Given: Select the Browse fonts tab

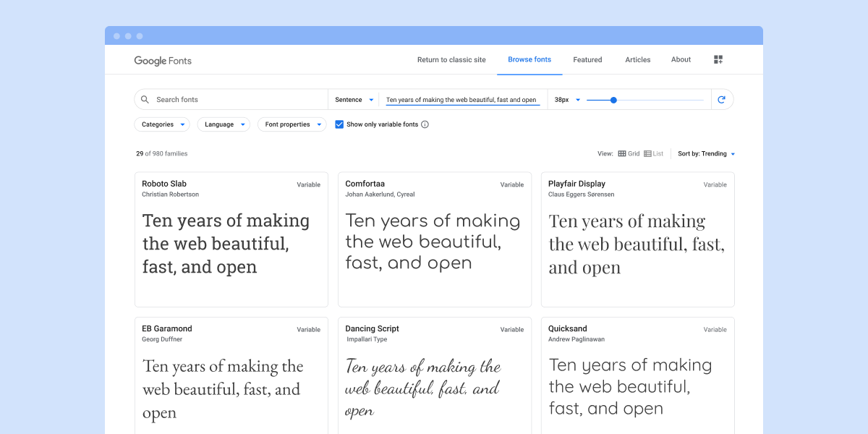Looking at the screenshot, I should (x=529, y=60).
